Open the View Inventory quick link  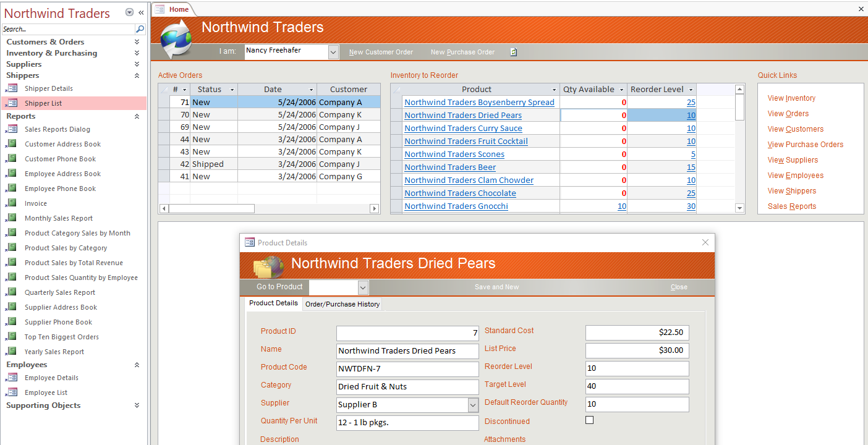[791, 98]
